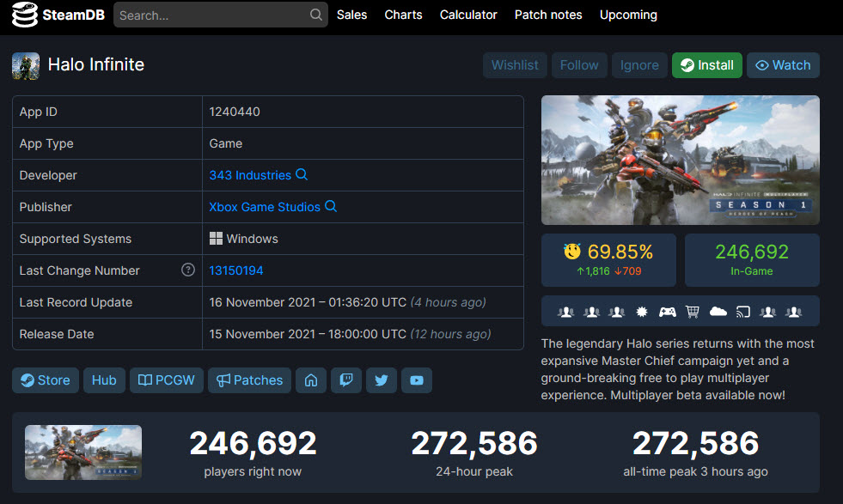
Task: Open the Twitter link button
Action: (x=382, y=380)
